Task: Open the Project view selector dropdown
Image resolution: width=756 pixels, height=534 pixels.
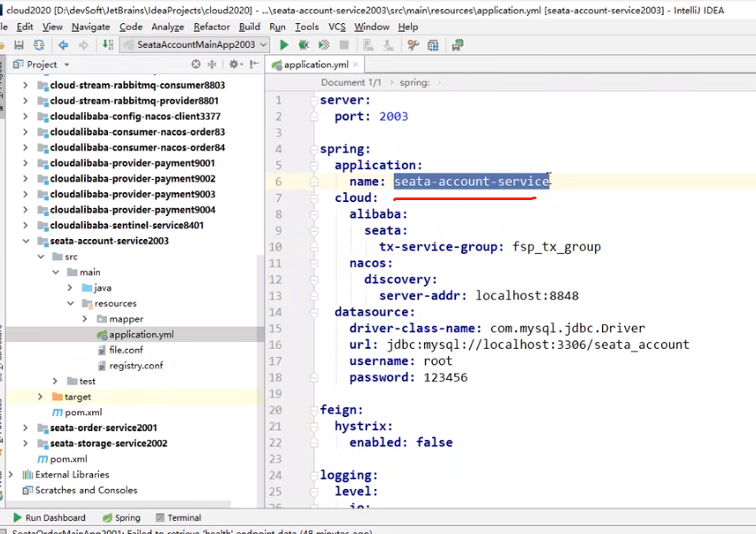Action: coord(66,65)
